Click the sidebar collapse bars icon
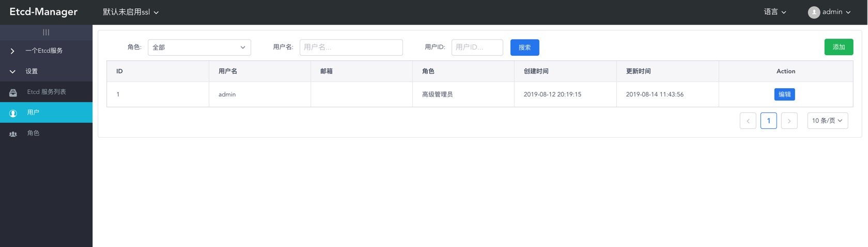 coord(46,32)
